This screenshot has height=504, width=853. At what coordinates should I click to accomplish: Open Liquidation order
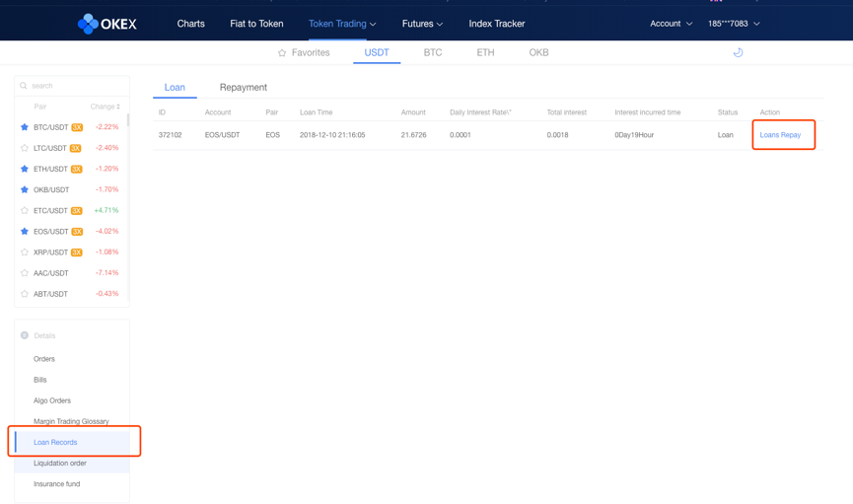[60, 463]
